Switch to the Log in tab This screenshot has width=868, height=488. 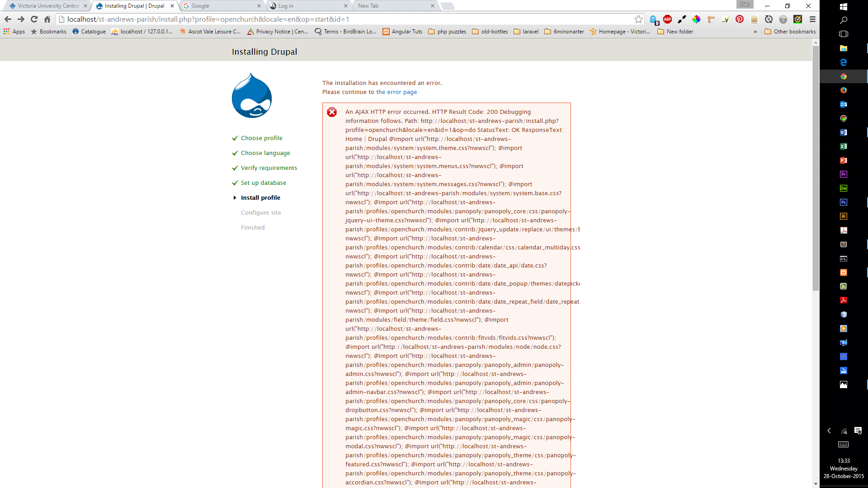(x=308, y=6)
